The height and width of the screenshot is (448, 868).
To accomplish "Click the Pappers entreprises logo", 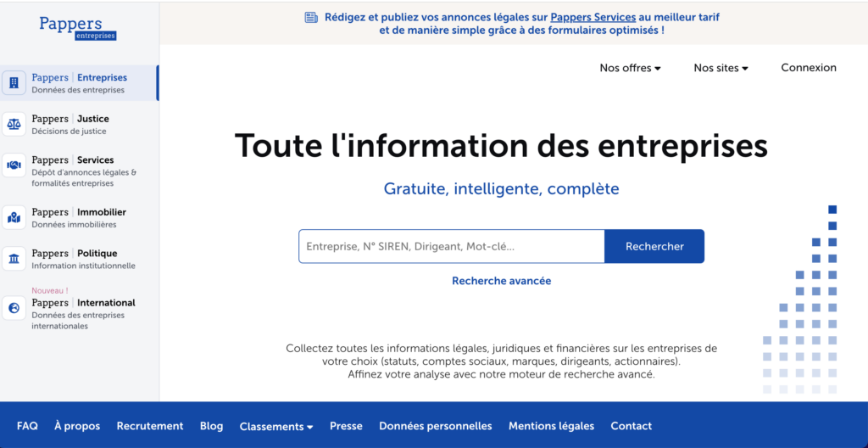I will tap(78, 28).
